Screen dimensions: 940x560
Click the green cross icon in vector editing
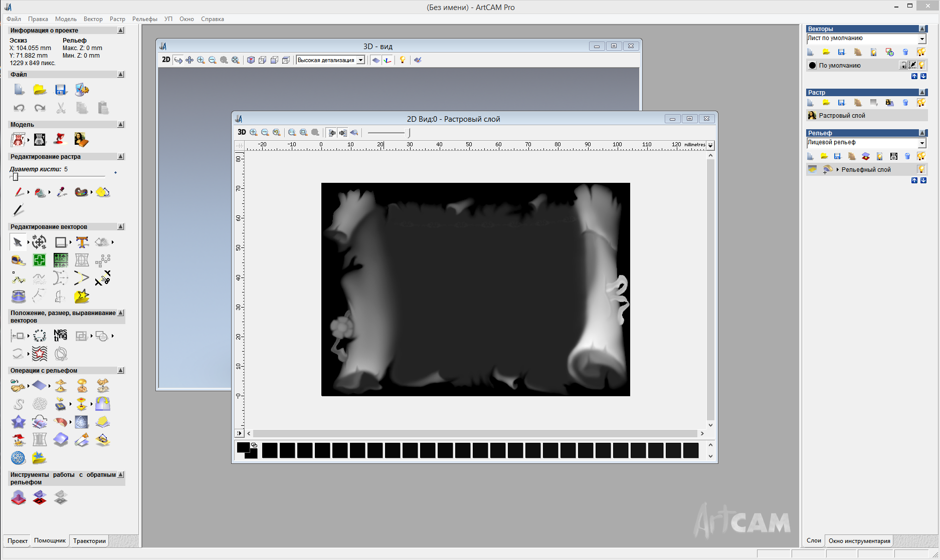[39, 260]
